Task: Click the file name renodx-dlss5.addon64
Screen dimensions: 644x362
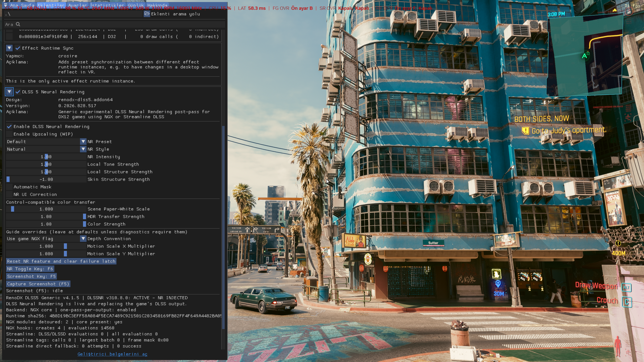Action: coord(86,100)
